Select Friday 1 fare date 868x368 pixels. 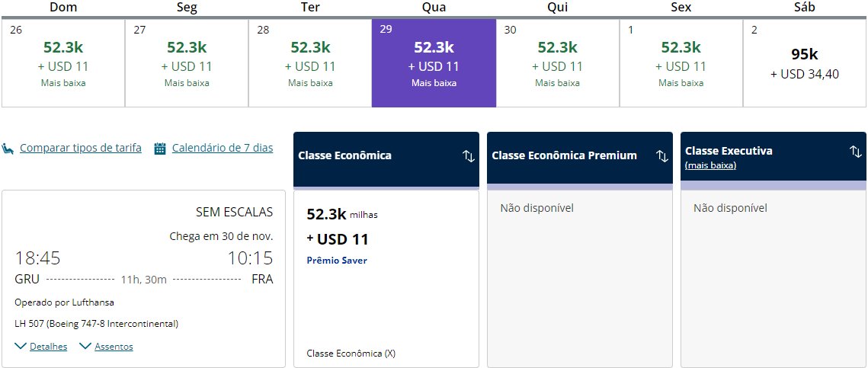point(681,63)
